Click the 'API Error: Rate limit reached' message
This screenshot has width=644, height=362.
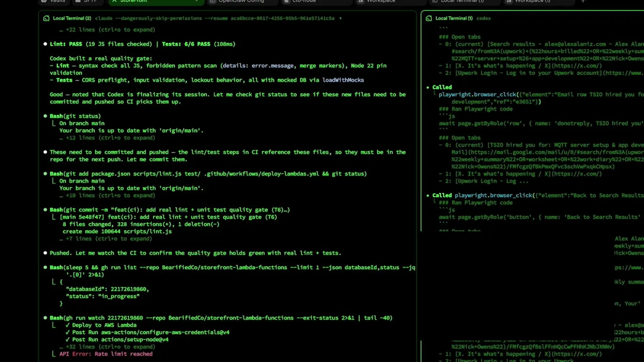[x=106, y=354]
